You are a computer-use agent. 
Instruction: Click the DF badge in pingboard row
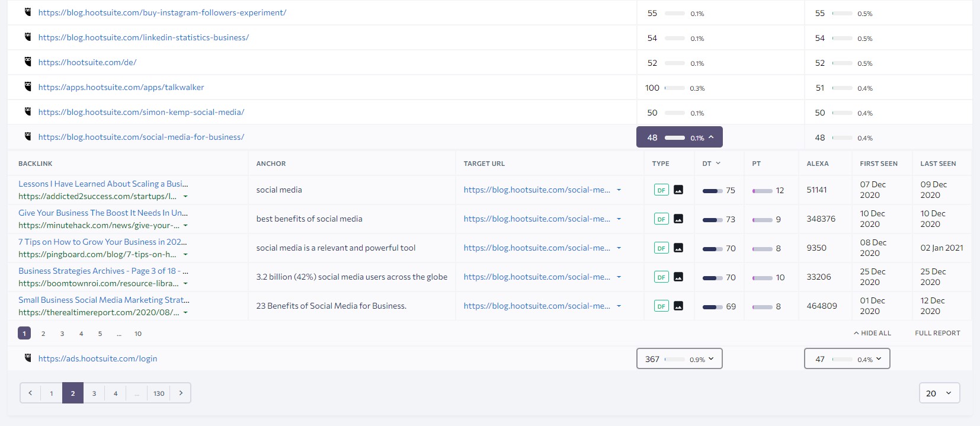[x=661, y=248]
